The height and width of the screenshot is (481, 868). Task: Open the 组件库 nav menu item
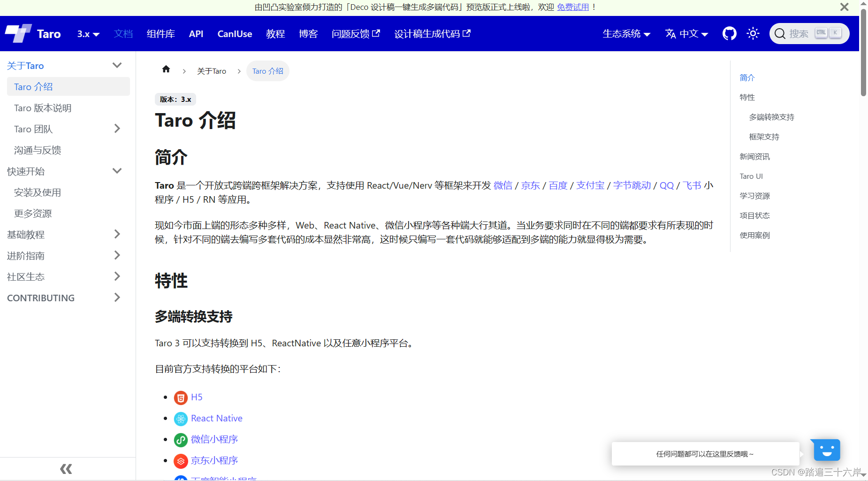[x=160, y=34]
